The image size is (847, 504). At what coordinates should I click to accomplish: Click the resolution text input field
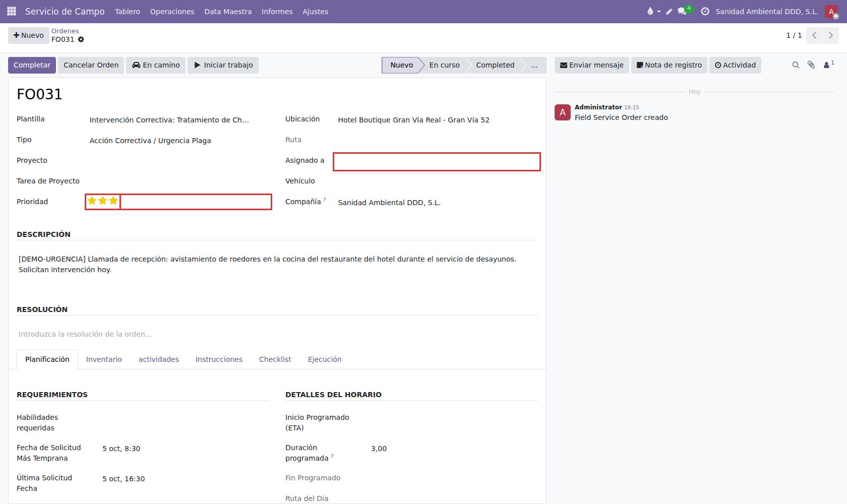click(277, 334)
